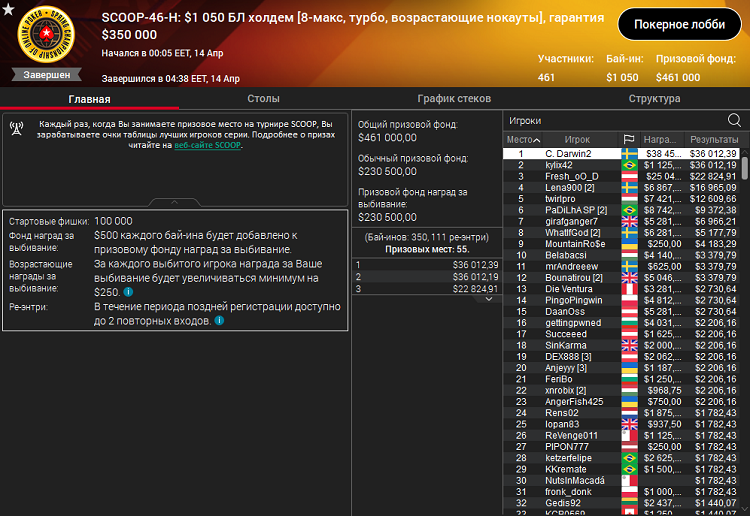Switch to График стеков tab
Image resolution: width=750 pixels, height=516 pixels.
(454, 99)
